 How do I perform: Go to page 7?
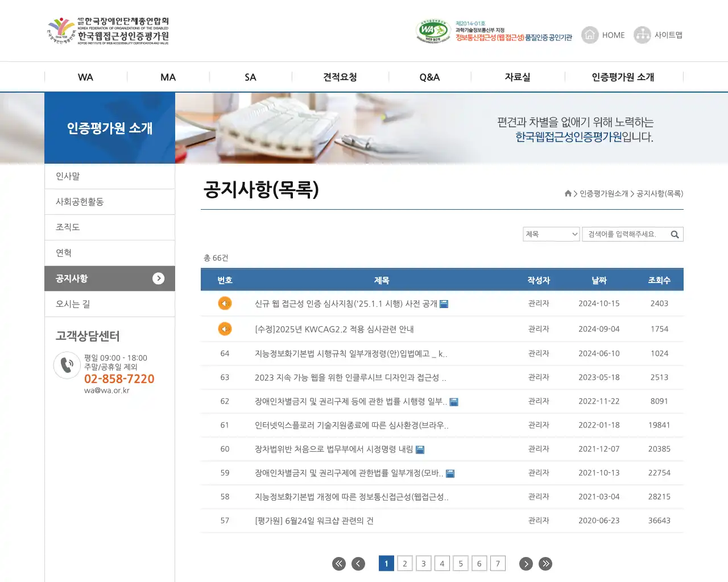pos(498,564)
